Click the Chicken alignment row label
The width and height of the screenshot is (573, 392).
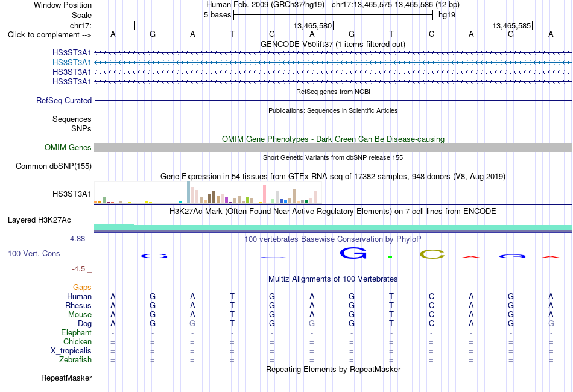pyautogui.click(x=77, y=341)
